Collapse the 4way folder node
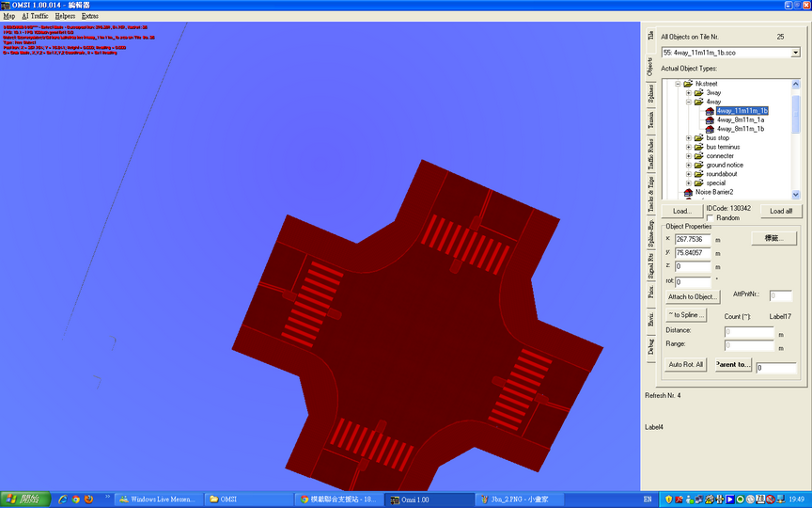 (x=688, y=103)
